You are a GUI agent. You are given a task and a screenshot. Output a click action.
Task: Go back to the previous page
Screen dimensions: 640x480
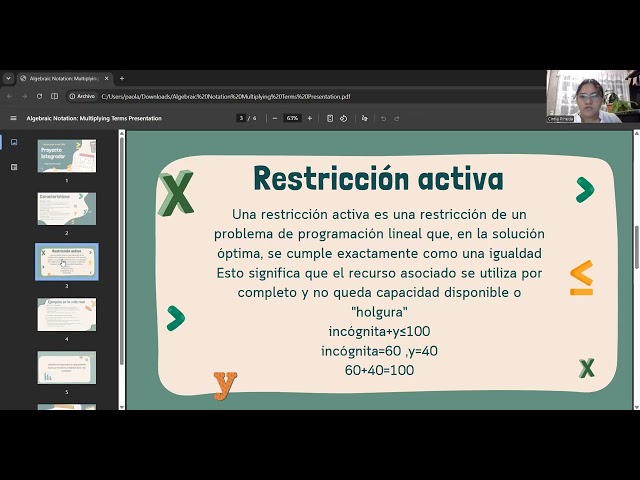[10, 96]
